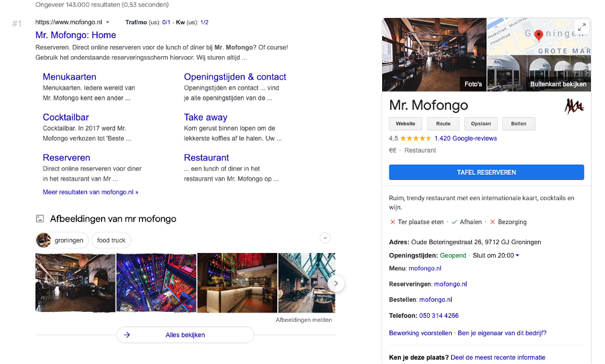
Task: Click the Route button
Action: (443, 124)
